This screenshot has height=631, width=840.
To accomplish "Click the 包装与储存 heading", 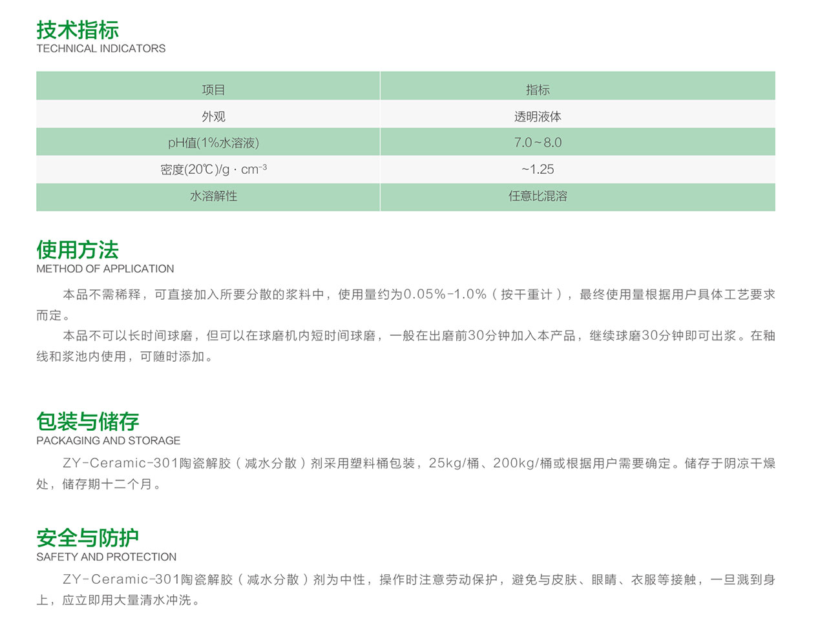I will click(88, 422).
